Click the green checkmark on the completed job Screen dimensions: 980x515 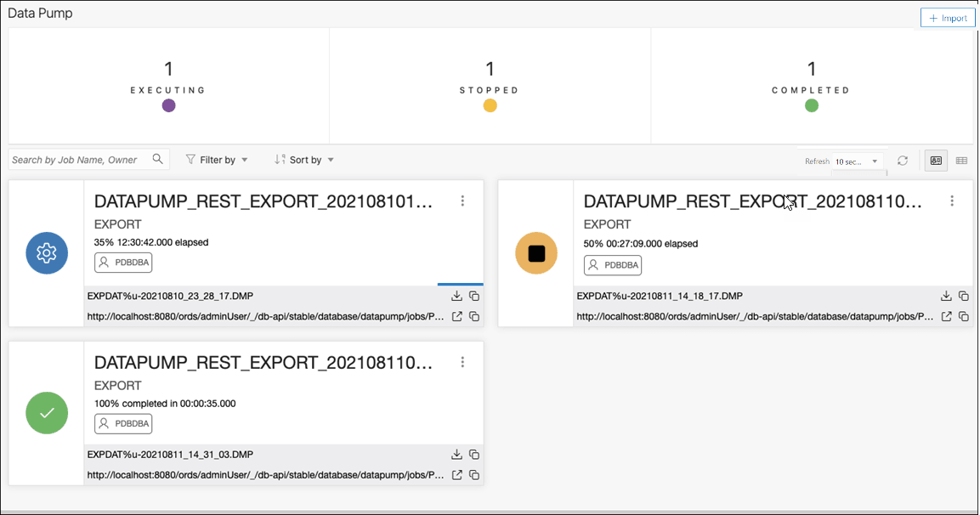(x=46, y=413)
